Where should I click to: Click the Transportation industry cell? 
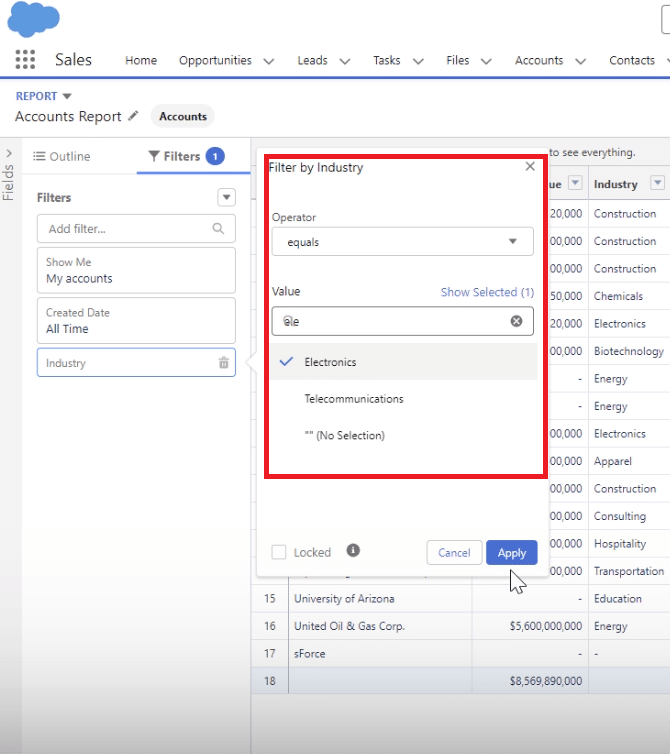point(629,571)
